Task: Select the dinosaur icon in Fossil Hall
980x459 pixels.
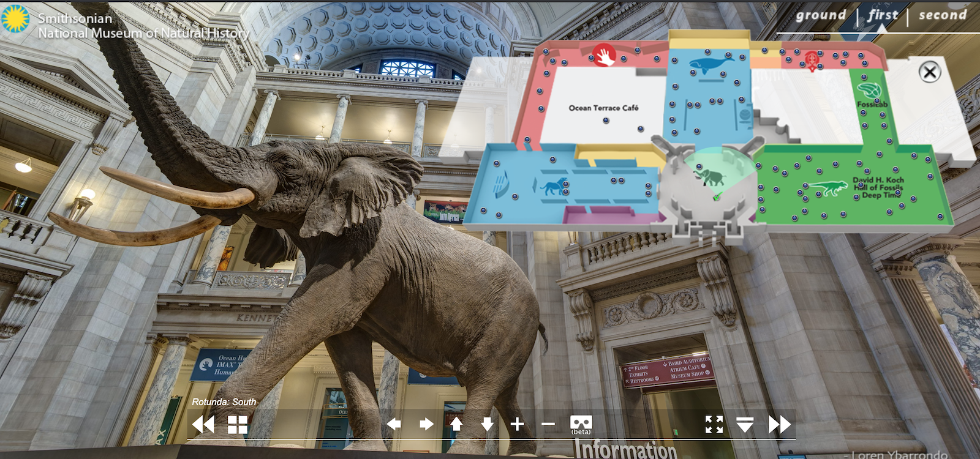Action: point(829,188)
